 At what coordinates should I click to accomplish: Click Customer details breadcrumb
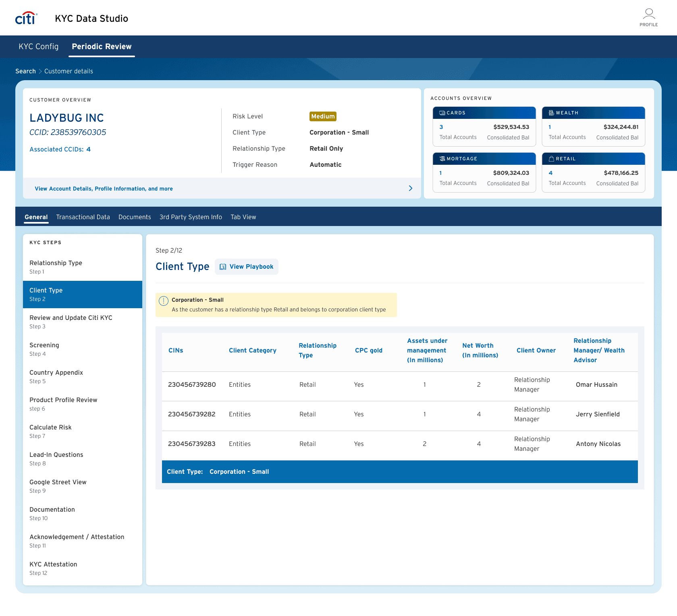pyautogui.click(x=69, y=71)
